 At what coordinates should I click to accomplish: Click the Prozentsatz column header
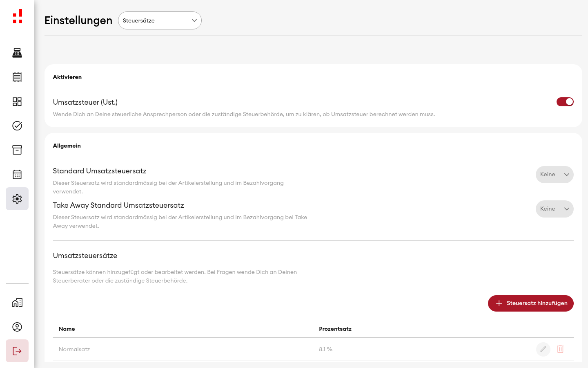click(x=335, y=329)
